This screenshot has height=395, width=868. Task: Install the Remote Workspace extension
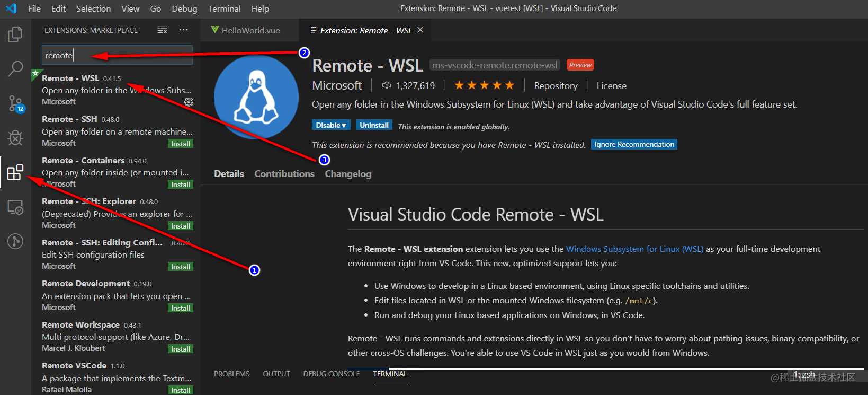[181, 349]
